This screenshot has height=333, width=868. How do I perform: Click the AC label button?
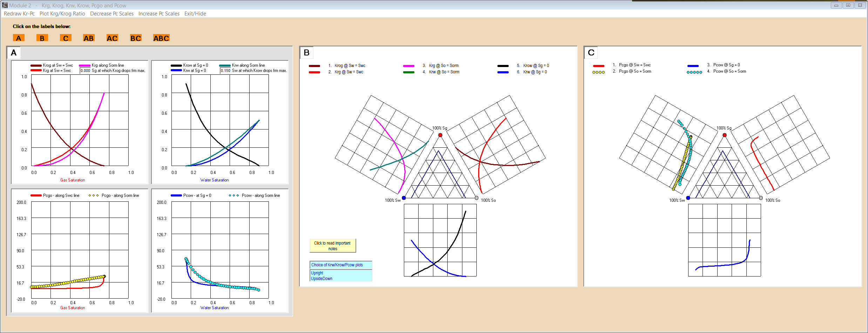click(112, 38)
